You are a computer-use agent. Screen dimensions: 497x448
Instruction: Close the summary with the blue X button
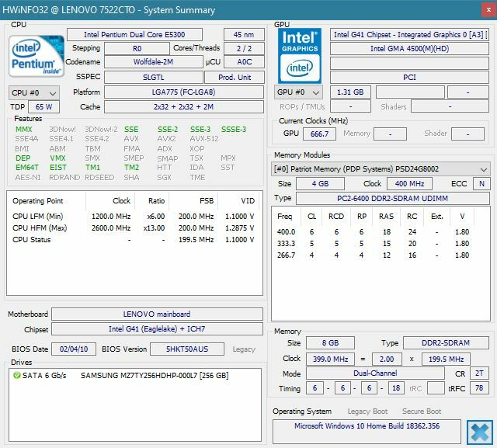[478, 431]
